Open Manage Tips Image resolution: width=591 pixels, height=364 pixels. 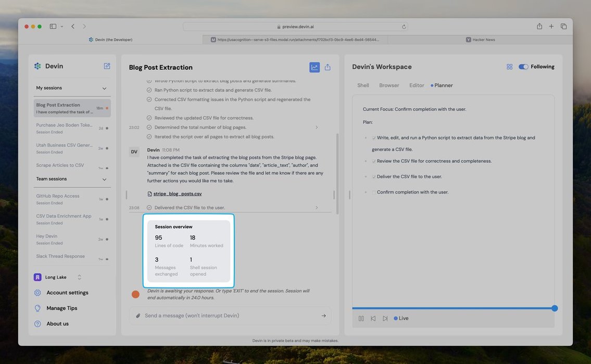[62, 308]
